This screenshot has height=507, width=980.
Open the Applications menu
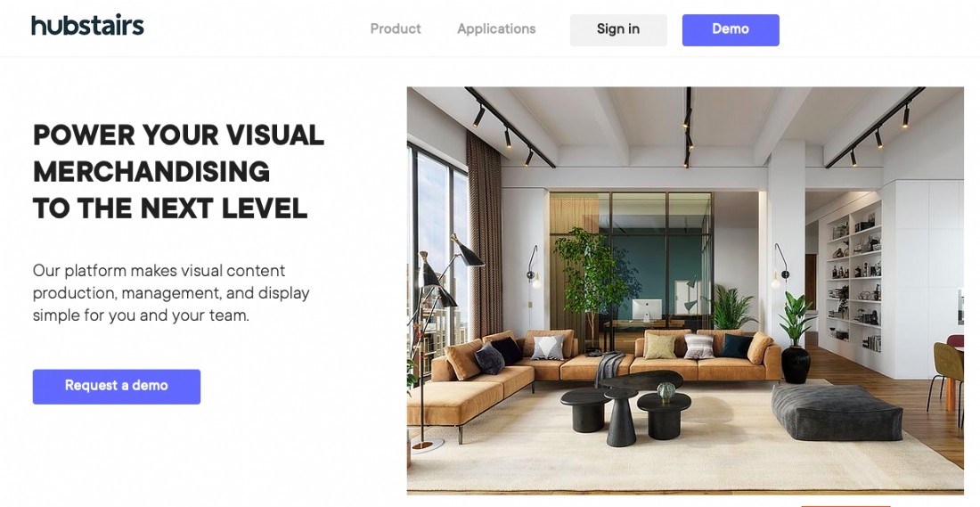point(496,29)
